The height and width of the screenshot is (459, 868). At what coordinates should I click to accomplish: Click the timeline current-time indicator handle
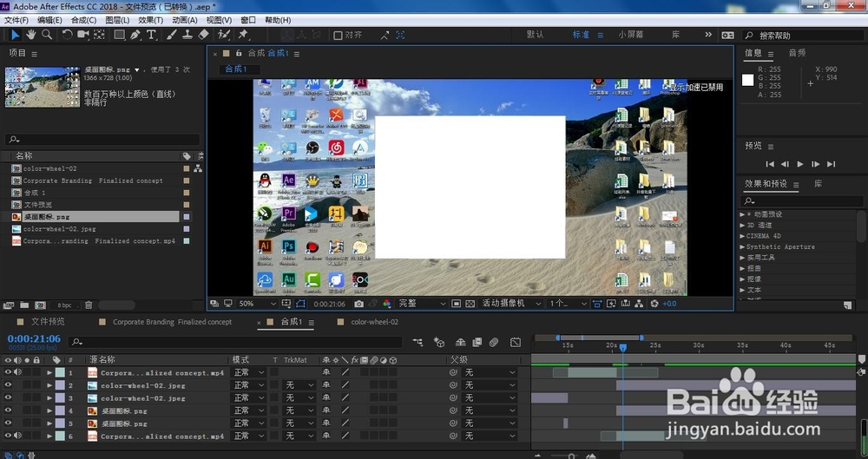click(x=622, y=348)
